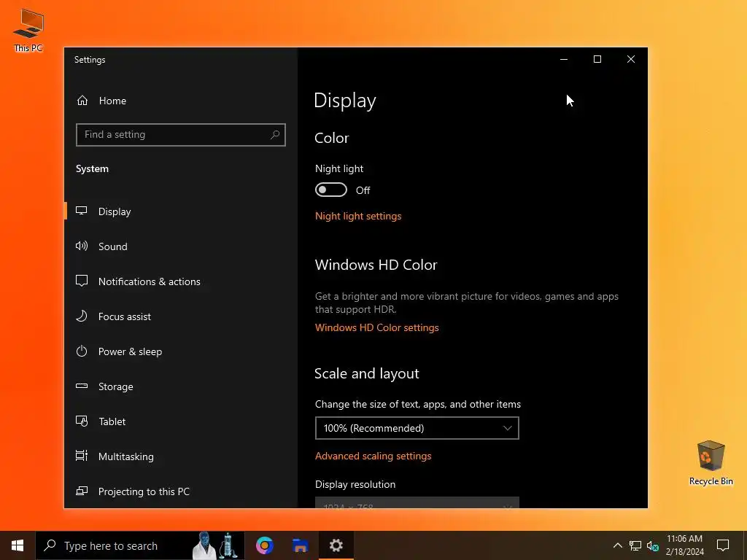Go to Power & sleep page
747x560 pixels.
(181, 351)
